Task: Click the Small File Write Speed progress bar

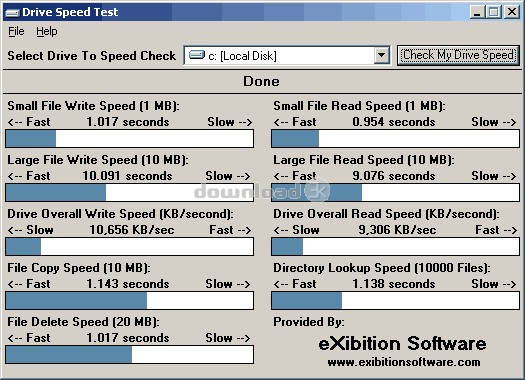Action: point(130,139)
